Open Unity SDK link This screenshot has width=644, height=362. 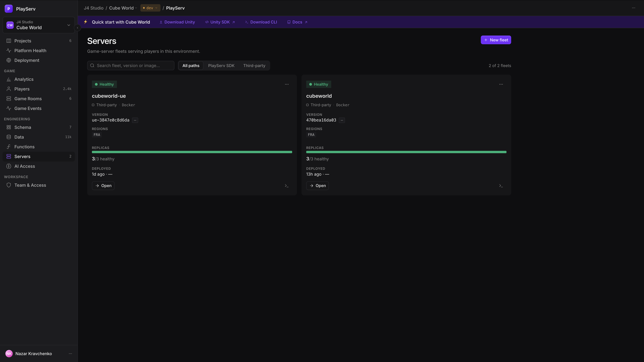220,22
